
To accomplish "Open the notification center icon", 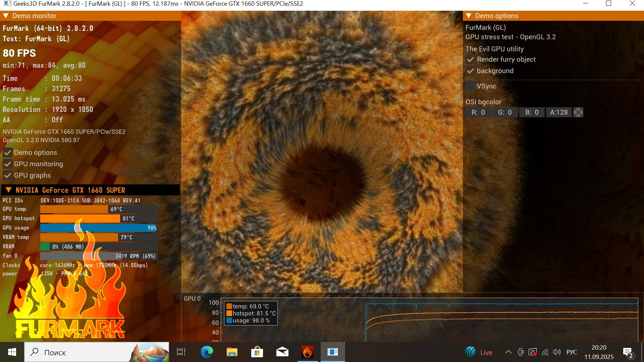I will pos(628,352).
